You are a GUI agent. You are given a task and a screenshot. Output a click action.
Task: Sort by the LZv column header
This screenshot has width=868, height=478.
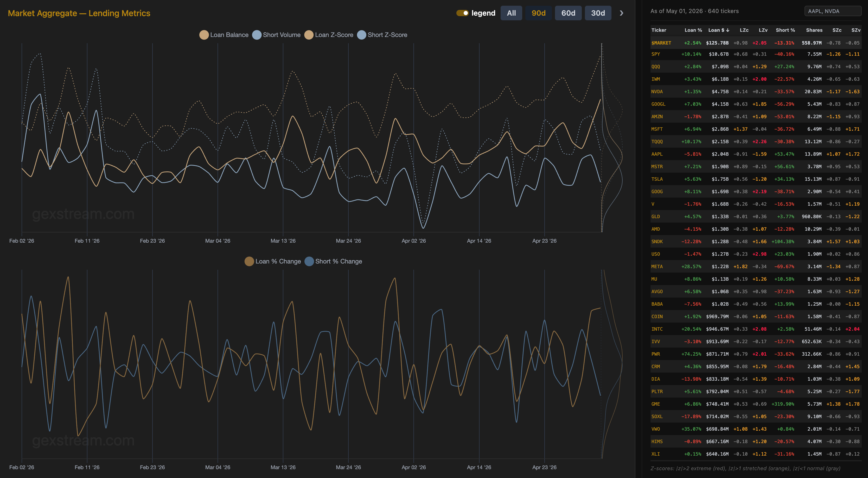click(x=763, y=30)
